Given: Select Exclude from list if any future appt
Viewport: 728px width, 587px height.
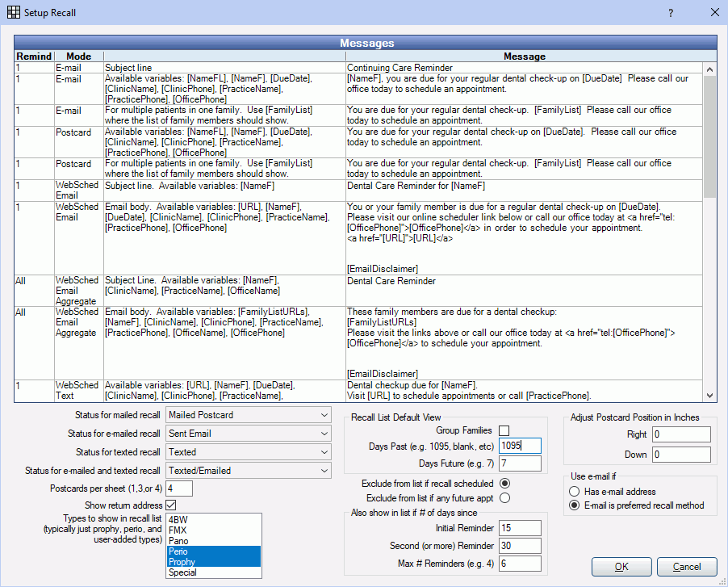Looking at the screenshot, I should click(504, 498).
